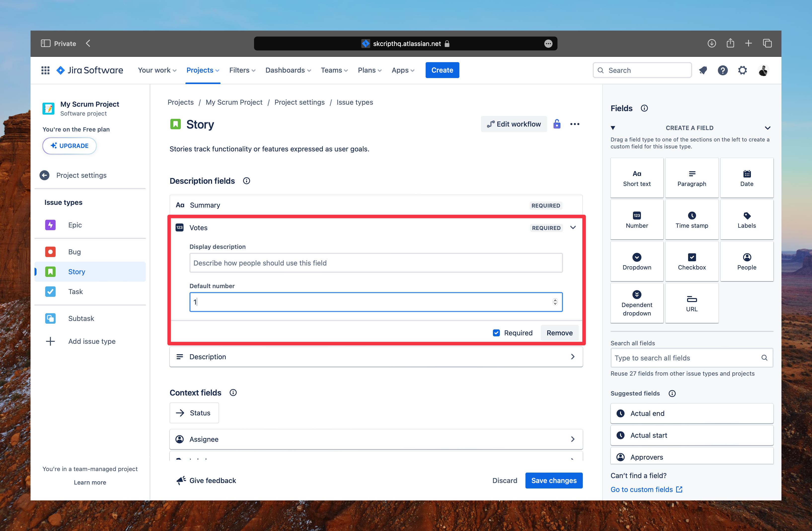Open the help question mark icon

[723, 70]
